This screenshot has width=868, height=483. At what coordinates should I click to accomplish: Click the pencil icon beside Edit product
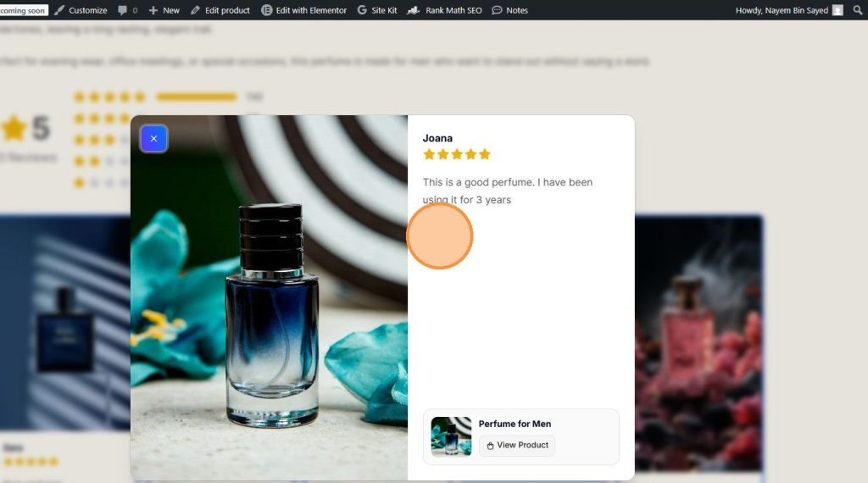click(x=196, y=10)
